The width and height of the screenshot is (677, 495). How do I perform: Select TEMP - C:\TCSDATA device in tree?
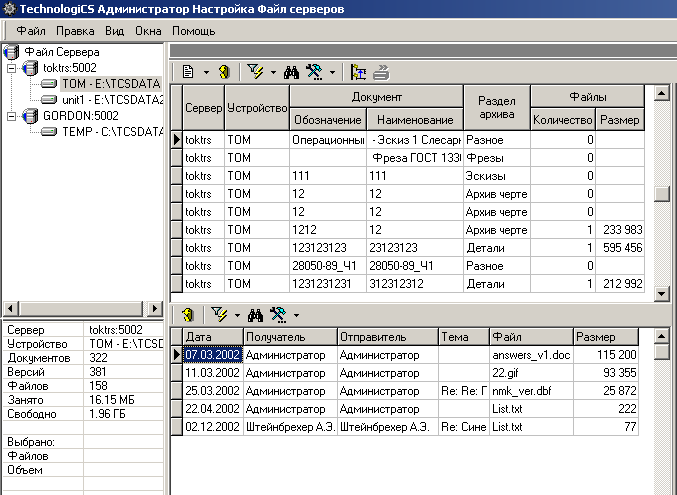click(110, 132)
